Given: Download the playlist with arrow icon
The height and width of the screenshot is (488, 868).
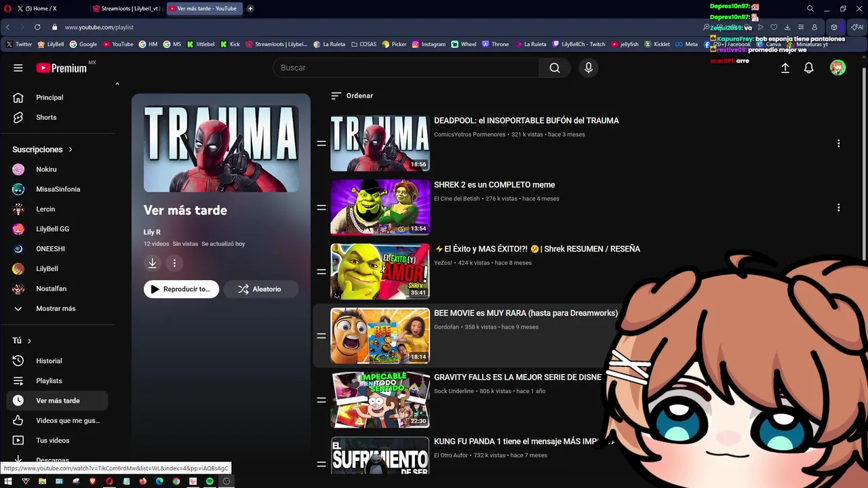Looking at the screenshot, I should [153, 263].
